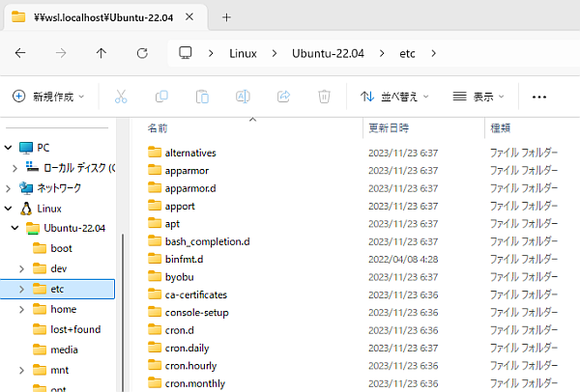Collapse the Ubuntu-22.04 tree node
580x392 pixels.
[x=14, y=228]
